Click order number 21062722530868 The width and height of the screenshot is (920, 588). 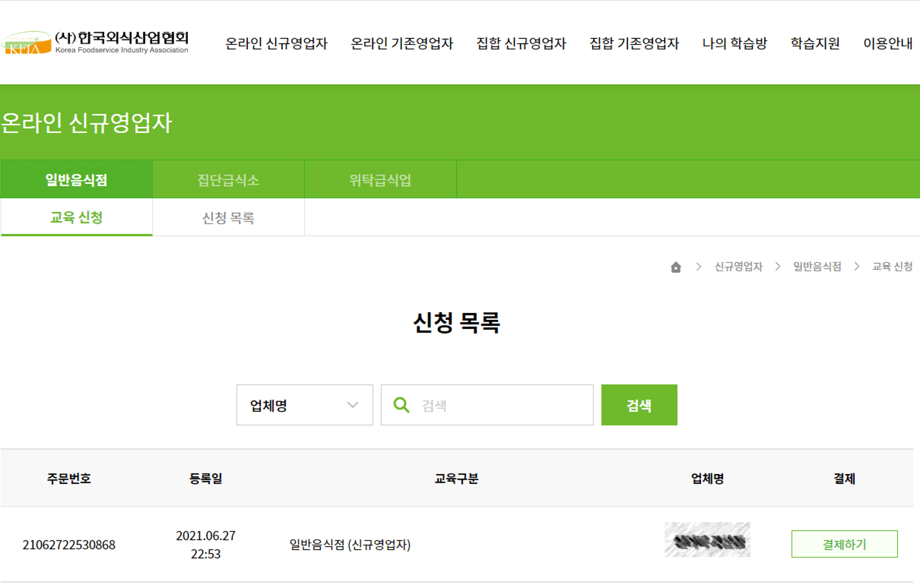pos(69,545)
